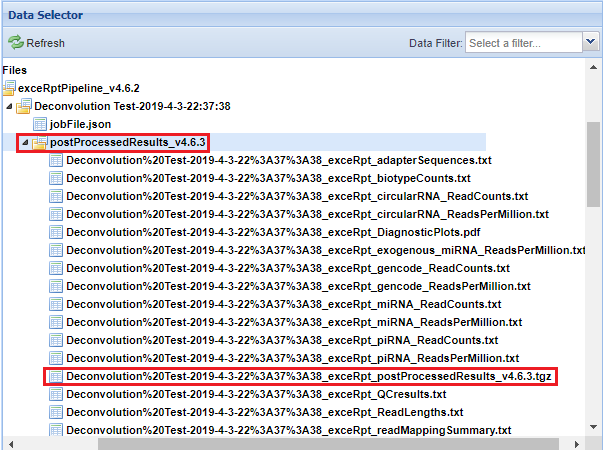The width and height of the screenshot is (603, 450).
Task: Select the miRNA_ReadsPerMillion.txt file
Action: point(294,322)
